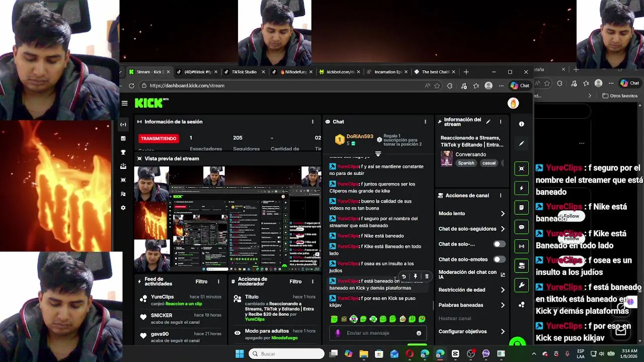This screenshot has width=644, height=362.
Task: Open the moderators people icon in left sidebar
Action: [x=123, y=194]
